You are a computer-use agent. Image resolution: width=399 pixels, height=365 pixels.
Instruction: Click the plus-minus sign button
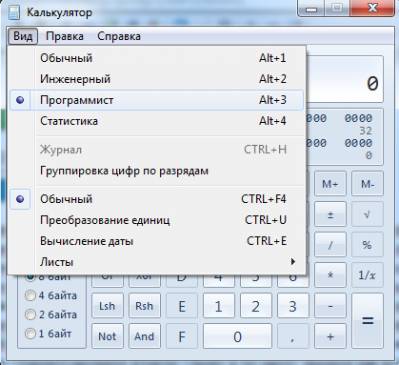coord(330,214)
